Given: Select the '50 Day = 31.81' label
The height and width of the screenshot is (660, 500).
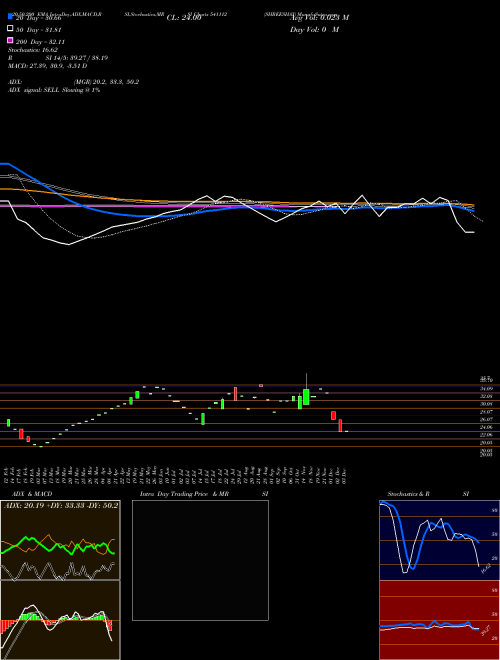Looking at the screenshot, I should tap(39, 30).
